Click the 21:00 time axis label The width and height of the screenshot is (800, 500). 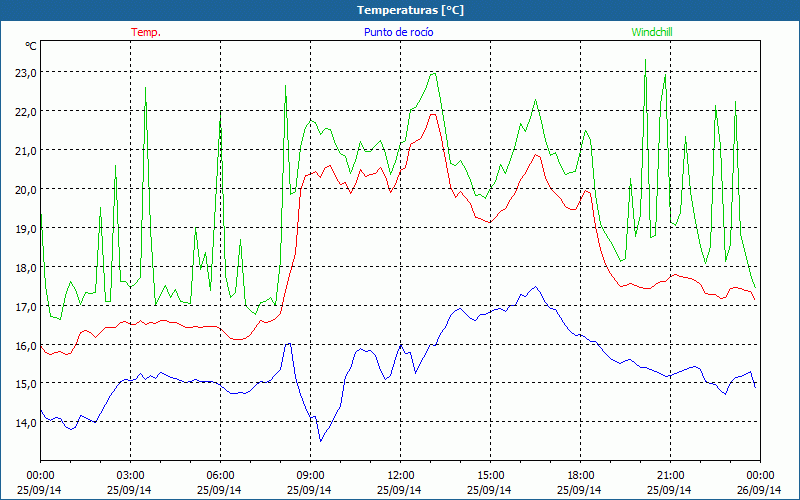click(670, 476)
